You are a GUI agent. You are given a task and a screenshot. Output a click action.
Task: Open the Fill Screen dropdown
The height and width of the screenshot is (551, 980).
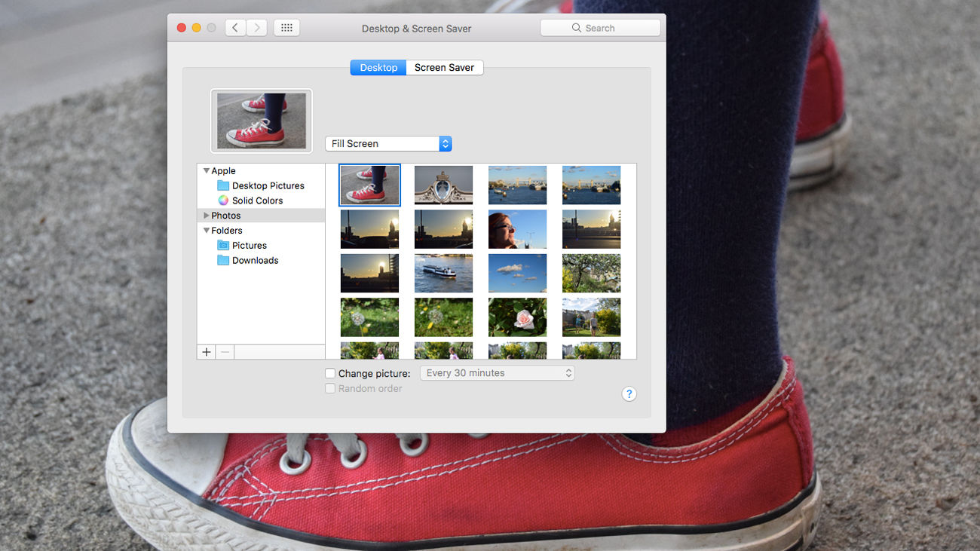[388, 143]
